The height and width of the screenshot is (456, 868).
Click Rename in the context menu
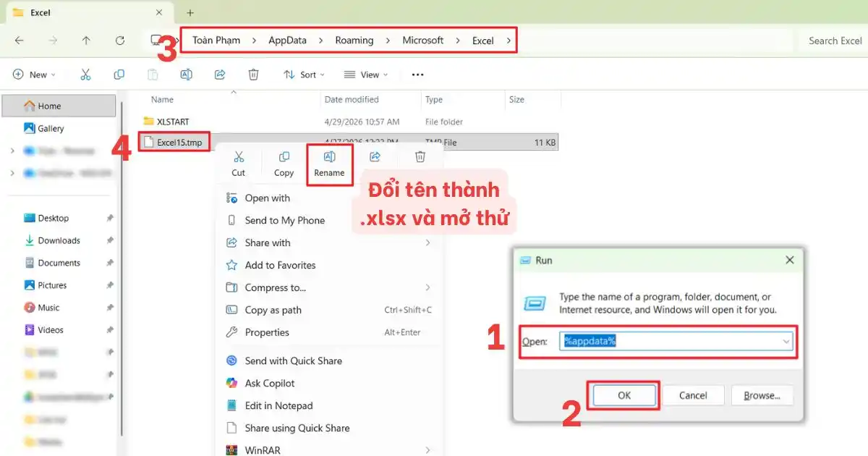329,164
